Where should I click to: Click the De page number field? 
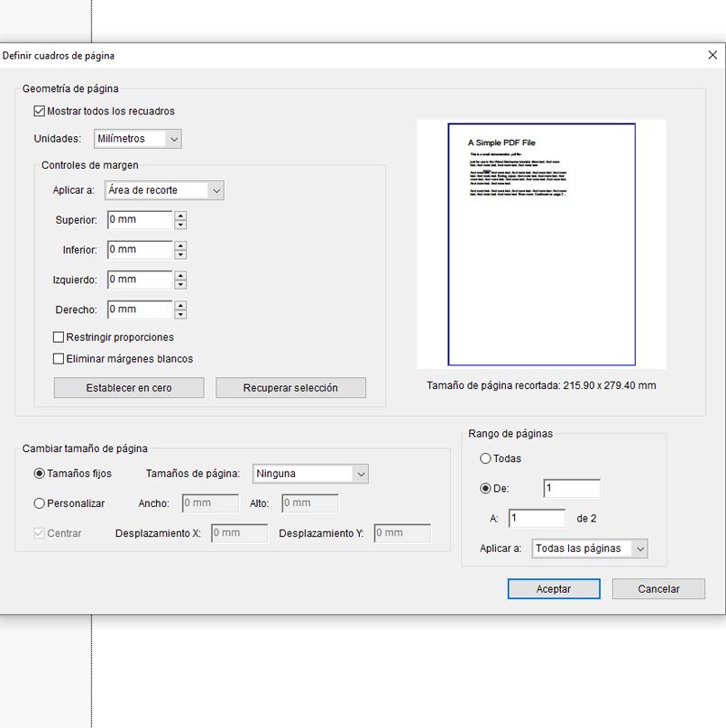(572, 487)
